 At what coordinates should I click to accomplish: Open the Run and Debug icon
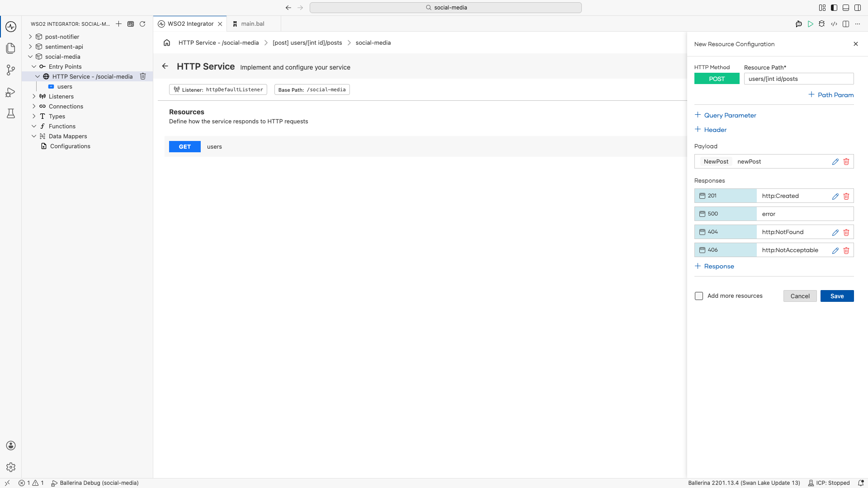click(x=11, y=92)
